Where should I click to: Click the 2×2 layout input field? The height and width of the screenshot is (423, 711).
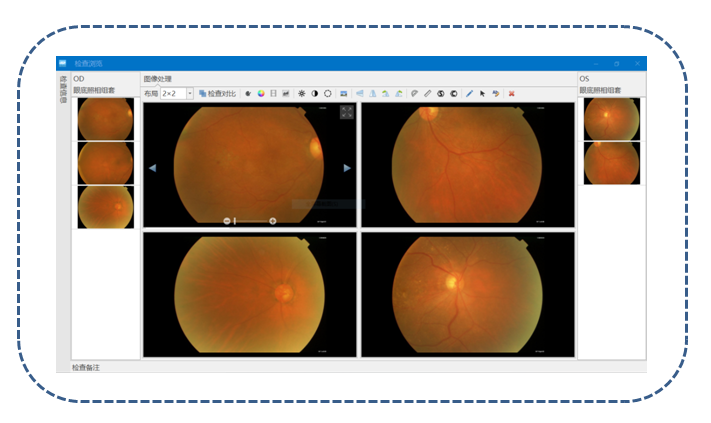coord(173,93)
